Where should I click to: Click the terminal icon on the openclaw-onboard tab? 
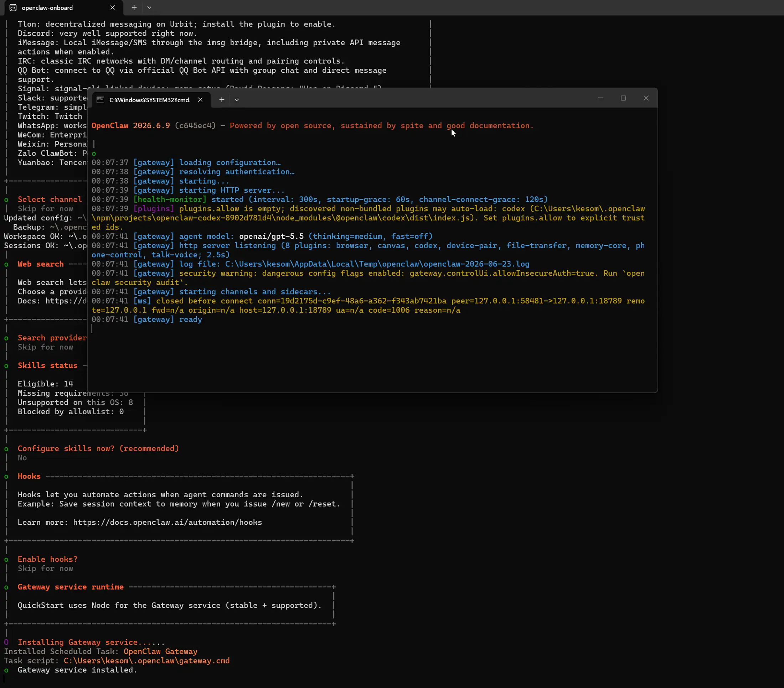click(13, 8)
